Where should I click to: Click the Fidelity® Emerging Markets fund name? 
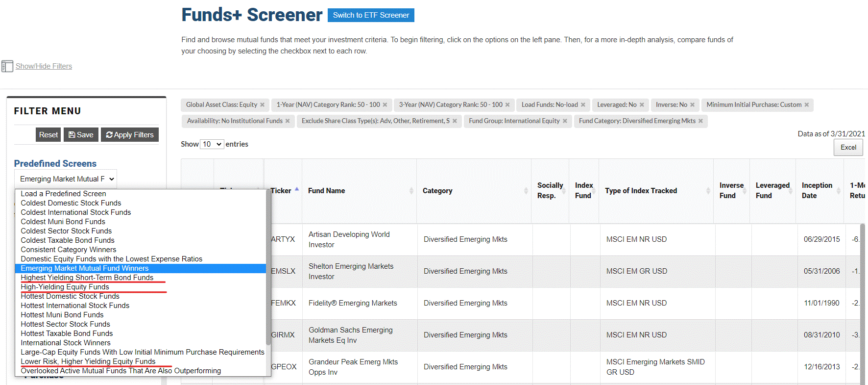(x=353, y=303)
